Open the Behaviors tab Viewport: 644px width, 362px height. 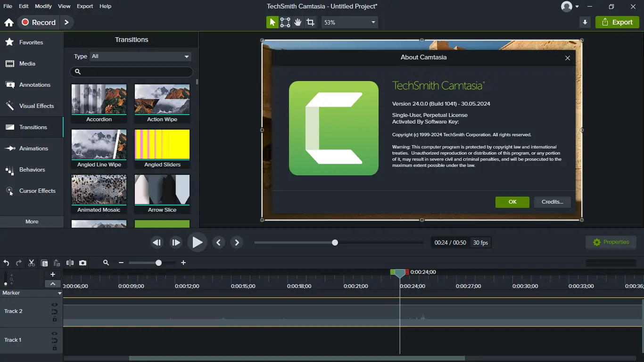point(32,170)
